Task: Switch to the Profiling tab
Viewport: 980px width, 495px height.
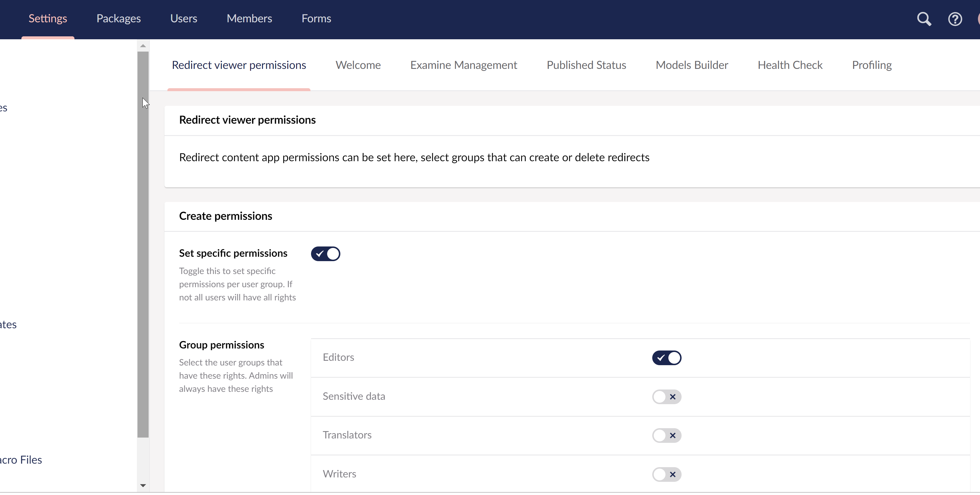Action: (x=872, y=65)
